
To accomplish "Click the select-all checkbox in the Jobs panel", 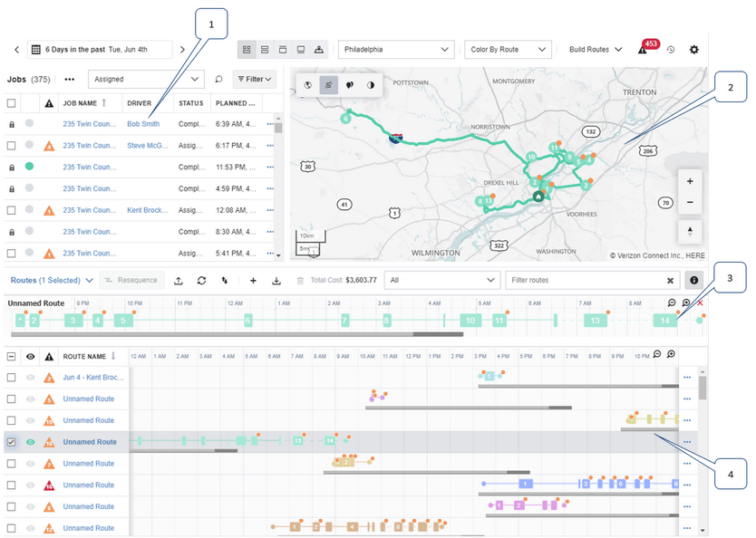I will tap(12, 102).
